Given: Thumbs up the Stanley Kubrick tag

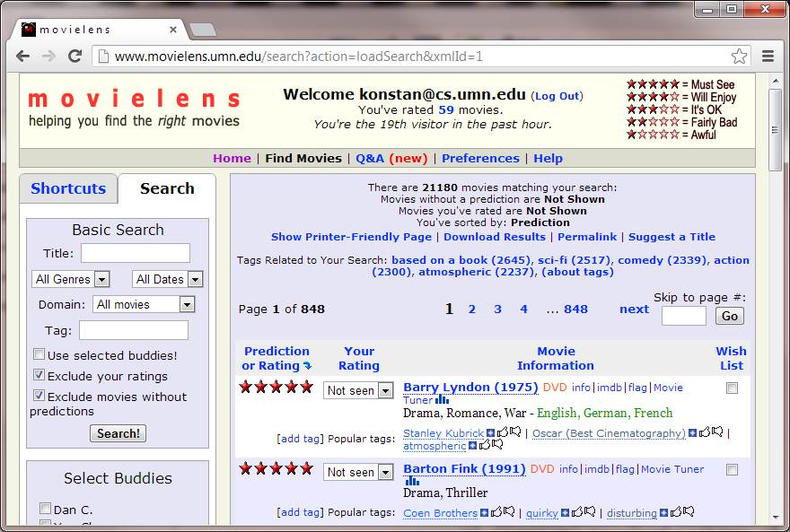Looking at the screenshot, I should [503, 432].
